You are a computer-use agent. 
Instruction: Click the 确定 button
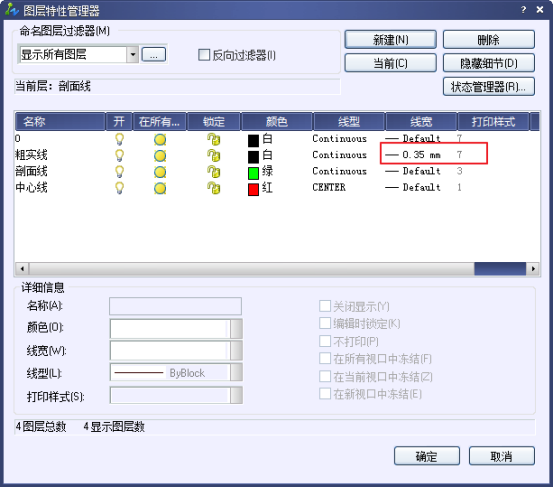point(427,456)
